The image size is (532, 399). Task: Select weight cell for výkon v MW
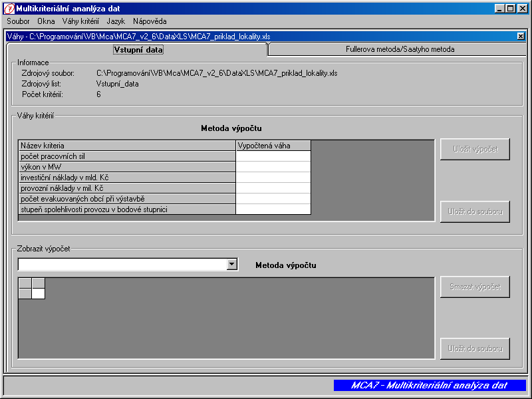273,167
